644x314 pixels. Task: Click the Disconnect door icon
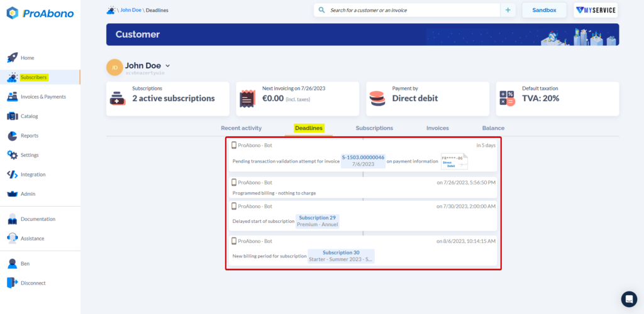click(13, 283)
